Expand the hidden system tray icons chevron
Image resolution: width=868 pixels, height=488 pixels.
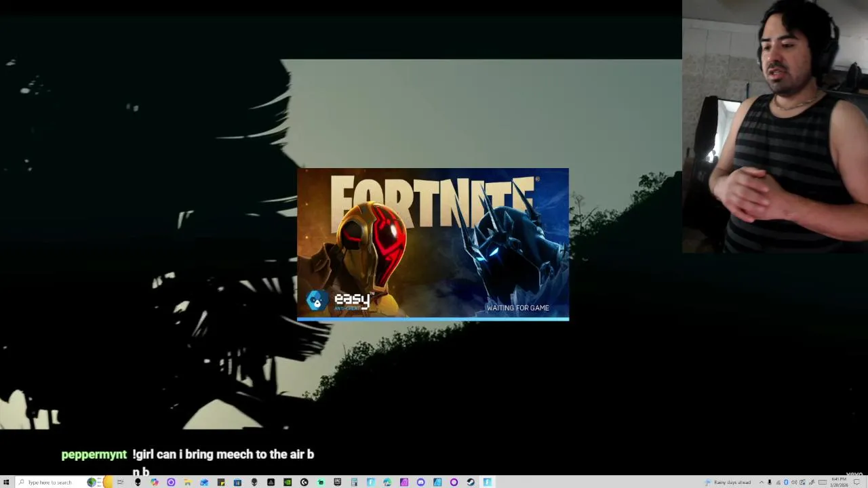tap(762, 483)
